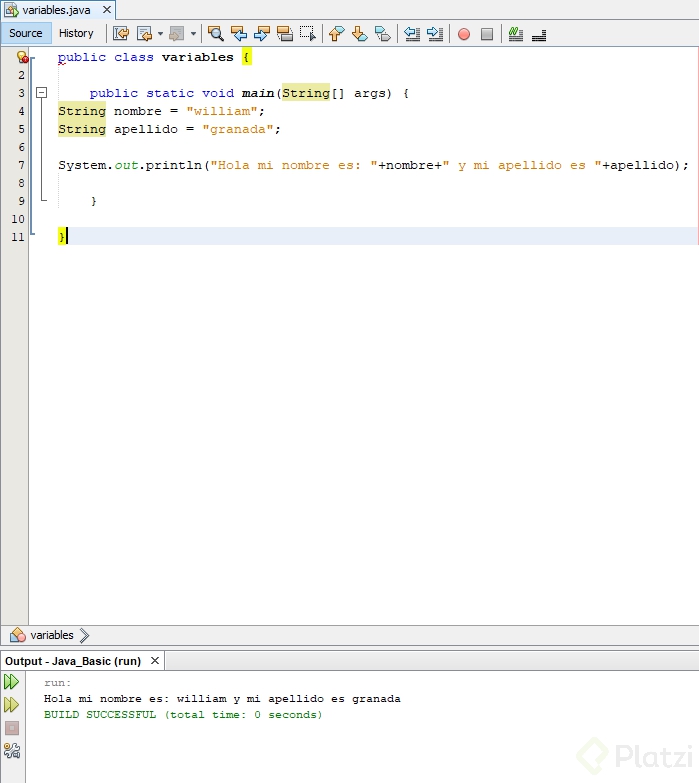Open Output panel settings icon

12,751
